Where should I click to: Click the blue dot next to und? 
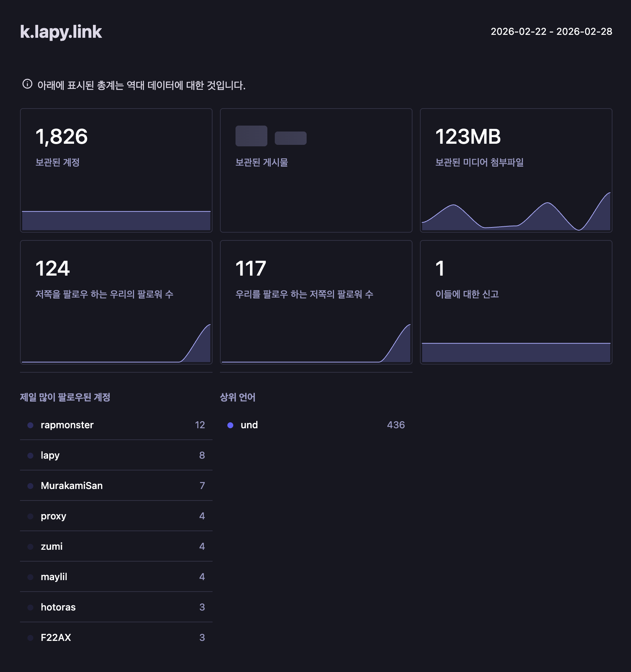pos(230,425)
